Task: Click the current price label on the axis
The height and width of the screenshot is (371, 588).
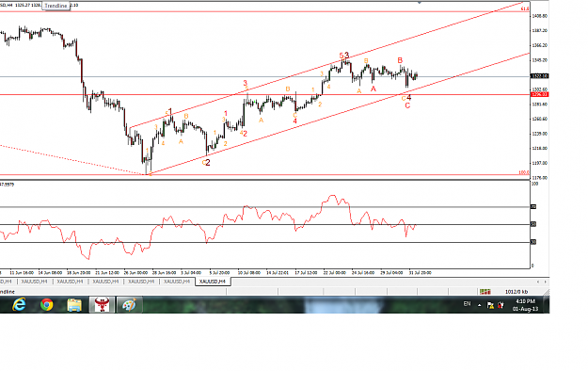Action: [540, 76]
